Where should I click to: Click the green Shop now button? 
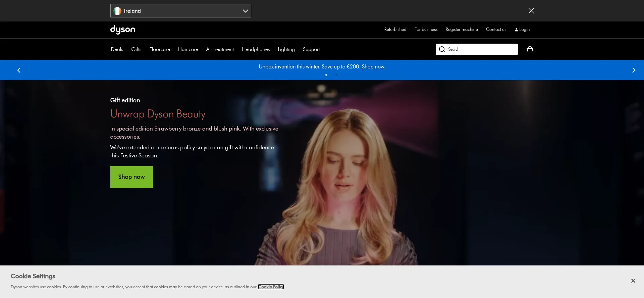click(131, 177)
